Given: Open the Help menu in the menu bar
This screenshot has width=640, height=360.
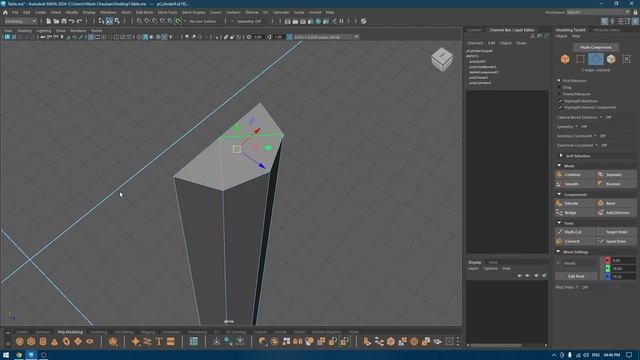Looking at the screenshot, I should (330, 12).
